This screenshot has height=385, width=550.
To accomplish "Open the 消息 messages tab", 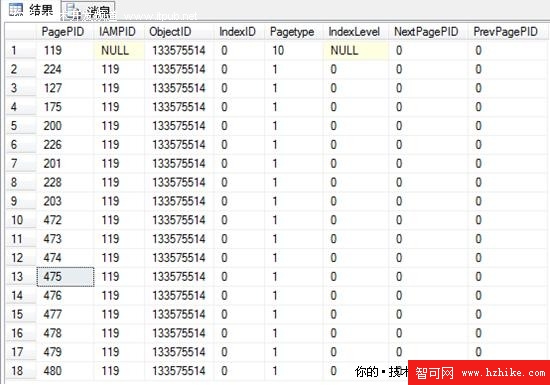I will coord(88,11).
